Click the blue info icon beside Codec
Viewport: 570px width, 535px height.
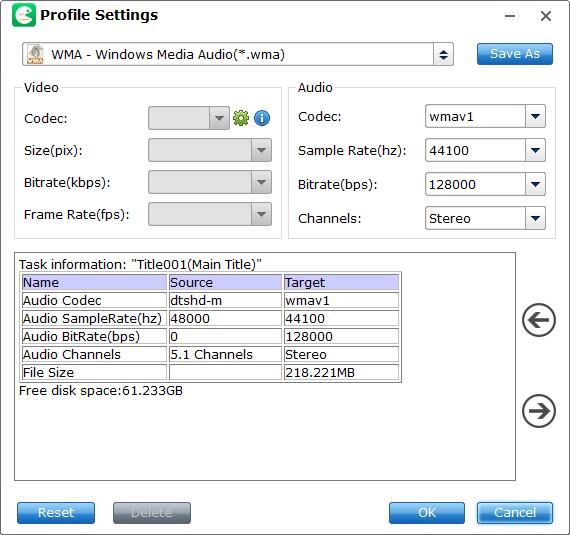pyautogui.click(x=262, y=118)
